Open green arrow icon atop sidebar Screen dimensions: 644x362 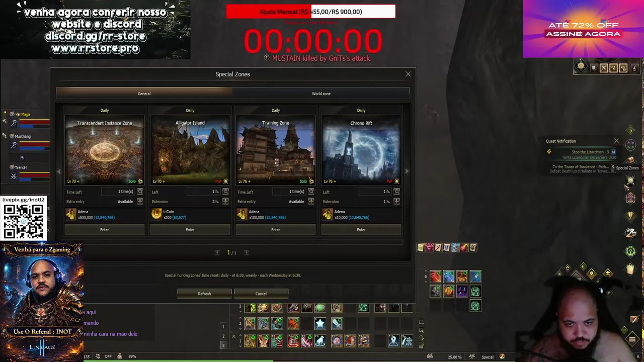click(x=630, y=130)
